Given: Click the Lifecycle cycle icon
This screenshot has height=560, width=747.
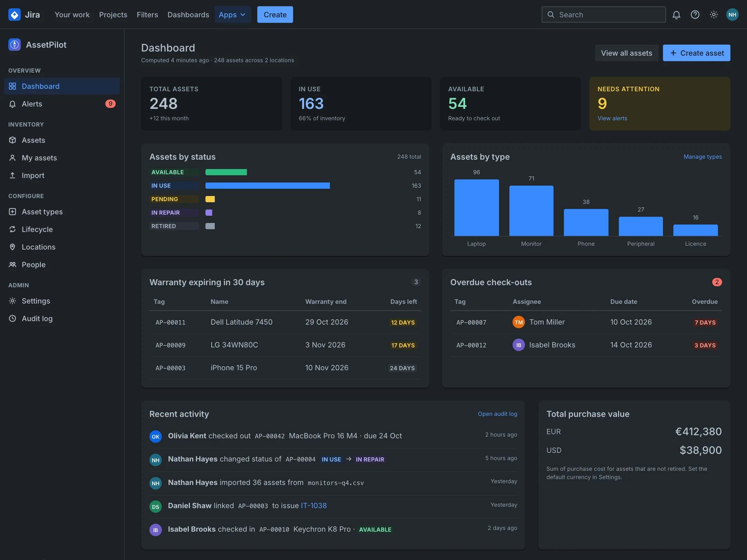Looking at the screenshot, I should point(12,229).
